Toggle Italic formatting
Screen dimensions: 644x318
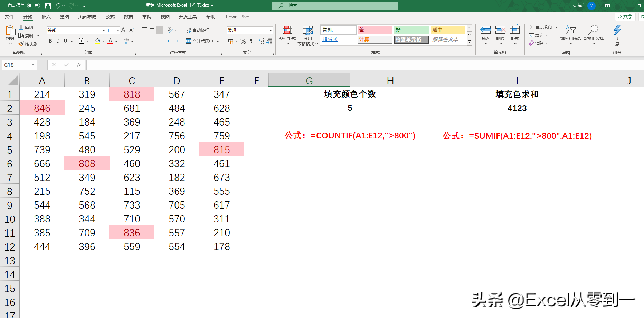pyautogui.click(x=58, y=41)
